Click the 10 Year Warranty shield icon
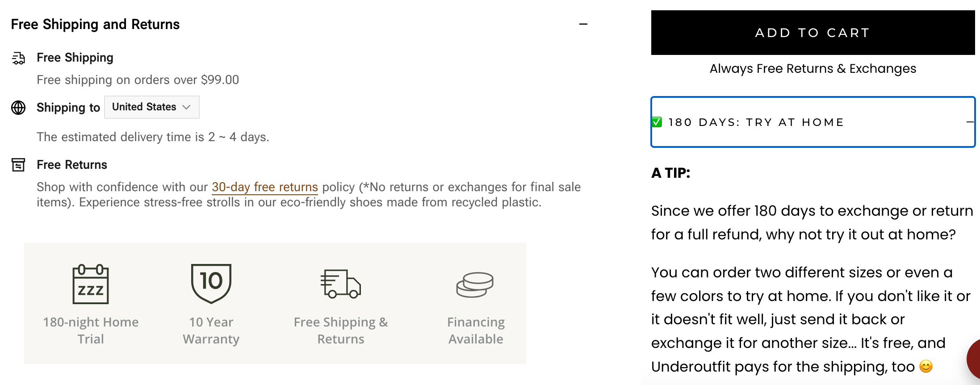Viewport: 980px width, 385px height. point(211,283)
